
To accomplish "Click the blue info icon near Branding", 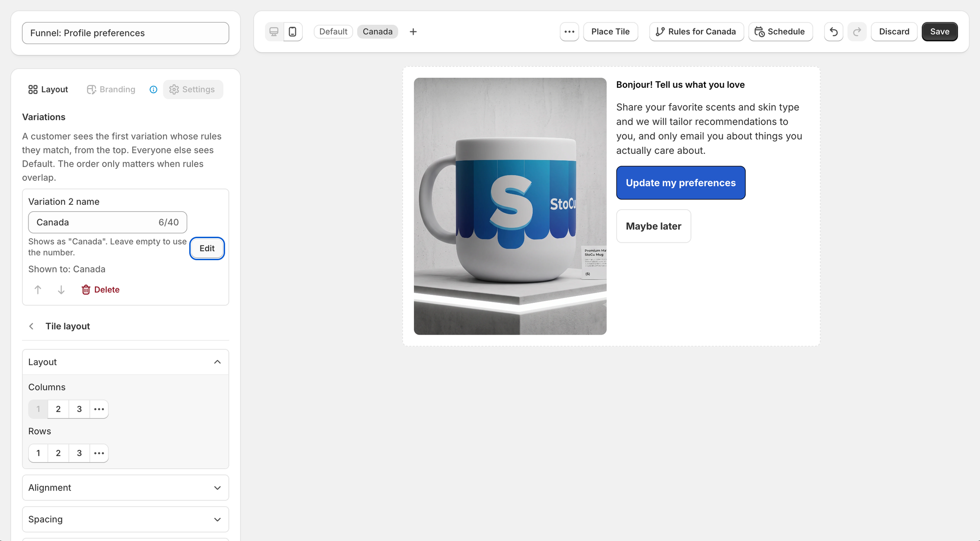I will (x=153, y=90).
